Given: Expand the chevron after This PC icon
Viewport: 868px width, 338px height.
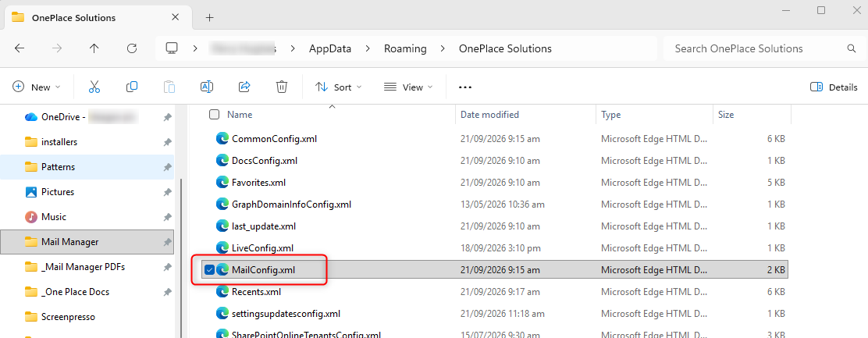Looking at the screenshot, I should click(195, 48).
